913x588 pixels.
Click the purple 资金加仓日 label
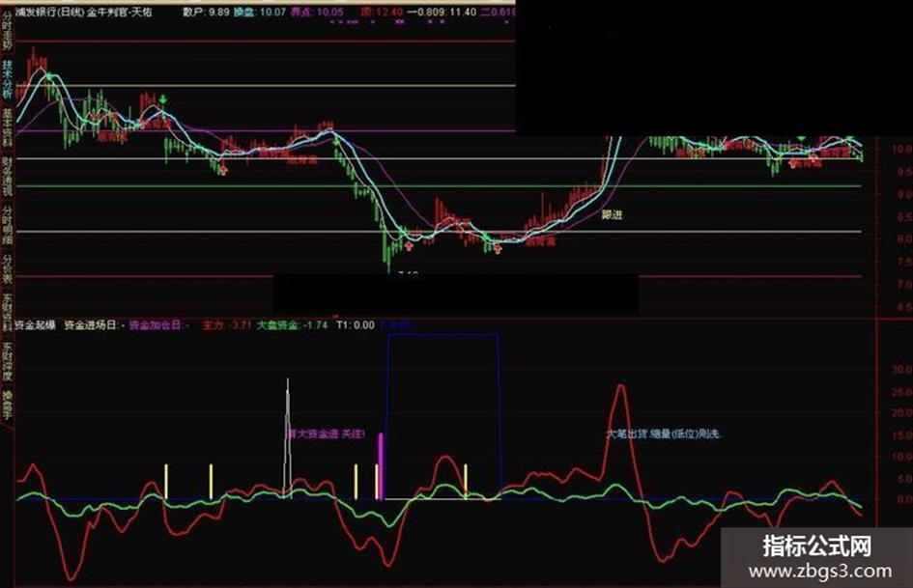156,324
